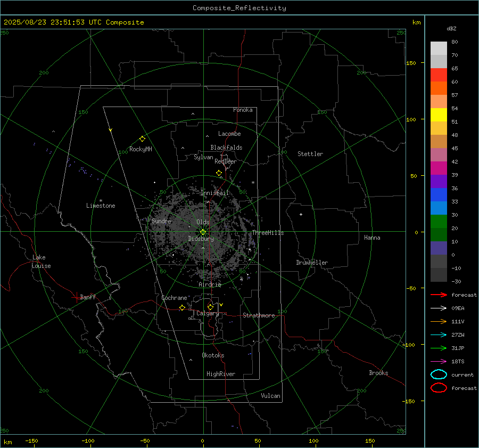Click the RedDeer city label
The width and height of the screenshot is (479, 448).
coord(226,161)
